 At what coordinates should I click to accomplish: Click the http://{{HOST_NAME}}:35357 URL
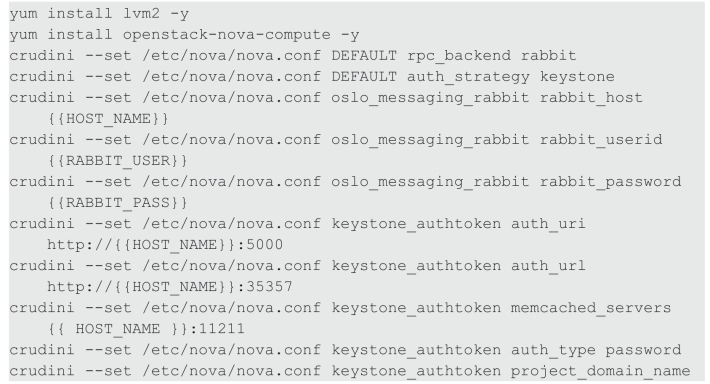point(170,287)
